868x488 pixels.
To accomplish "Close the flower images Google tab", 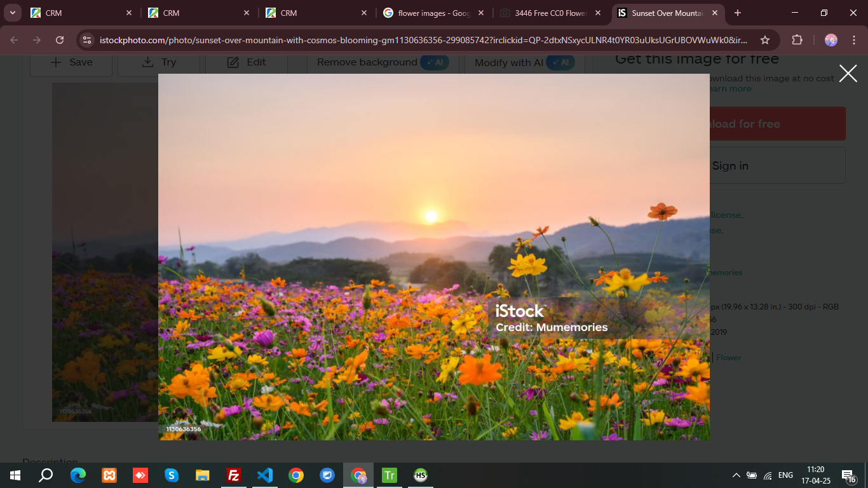I will [x=480, y=13].
